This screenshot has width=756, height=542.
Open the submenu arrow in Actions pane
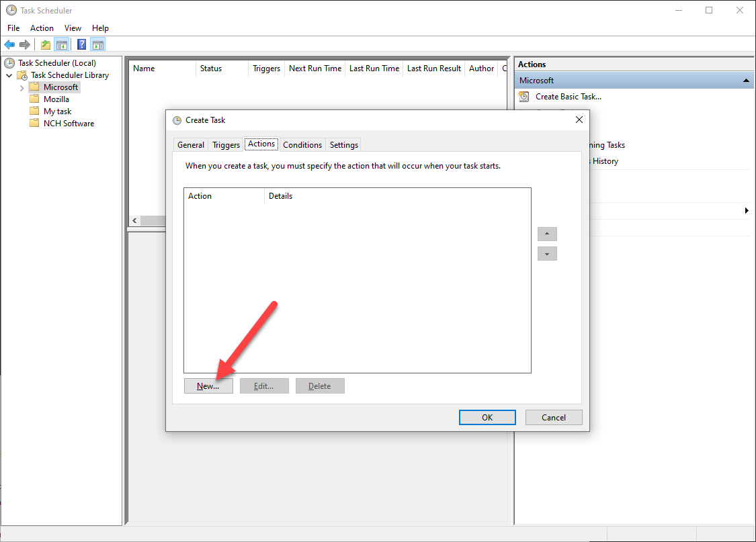click(747, 210)
